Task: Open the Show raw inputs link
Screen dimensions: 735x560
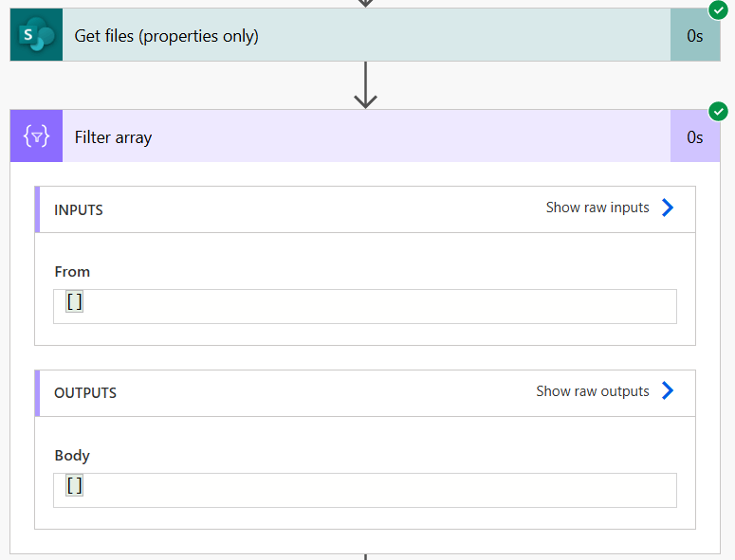Action: (597, 208)
